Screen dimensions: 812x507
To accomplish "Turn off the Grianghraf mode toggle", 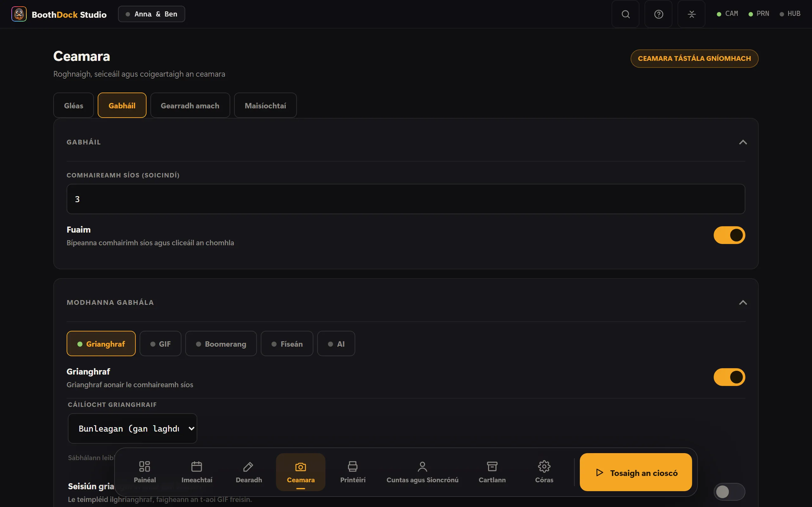I will pos(729,377).
